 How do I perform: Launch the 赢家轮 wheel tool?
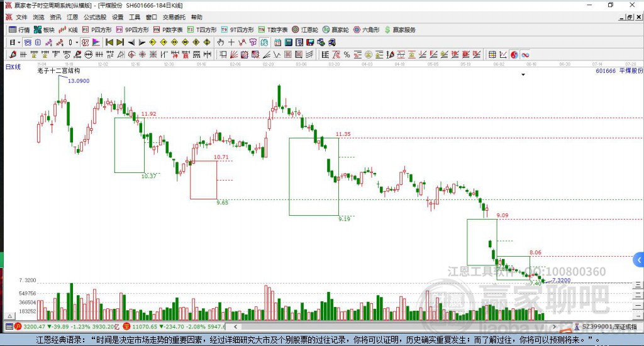click(x=336, y=30)
